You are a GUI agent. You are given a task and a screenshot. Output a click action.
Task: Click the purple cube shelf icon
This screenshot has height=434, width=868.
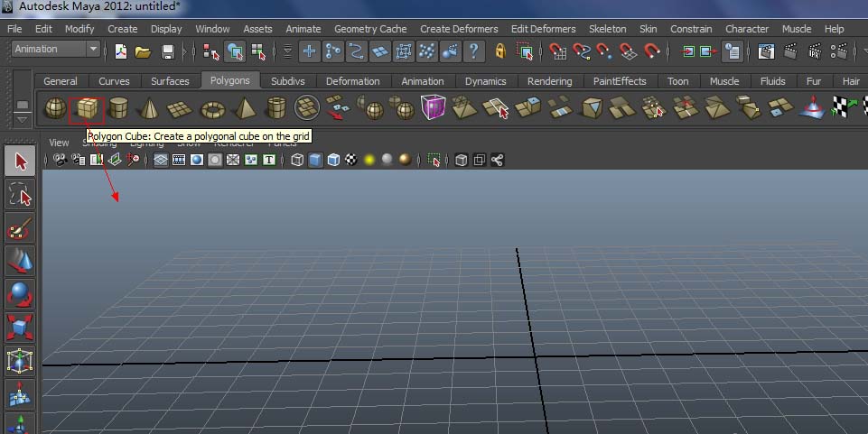433,107
